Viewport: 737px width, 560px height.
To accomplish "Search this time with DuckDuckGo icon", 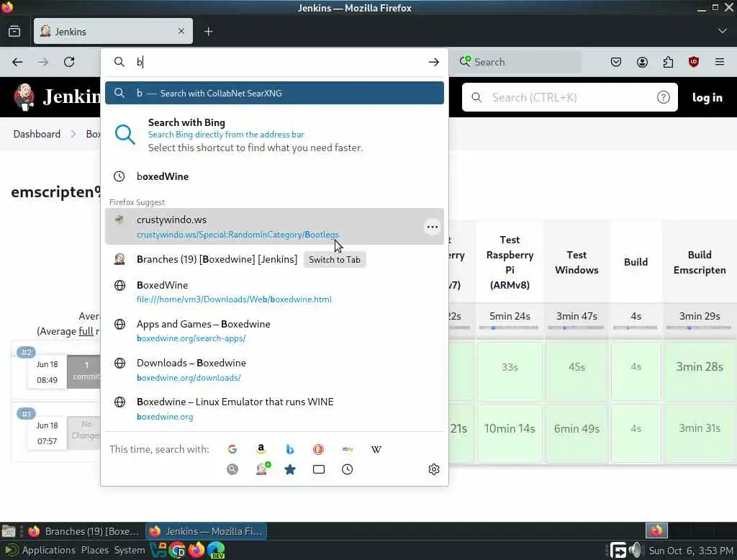I will (x=318, y=449).
